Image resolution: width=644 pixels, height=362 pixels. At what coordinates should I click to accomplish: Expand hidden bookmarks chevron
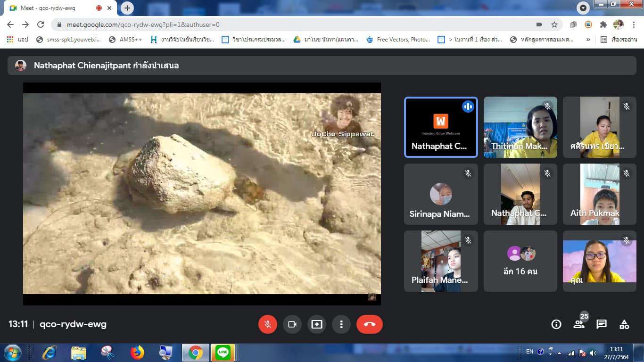[588, 40]
